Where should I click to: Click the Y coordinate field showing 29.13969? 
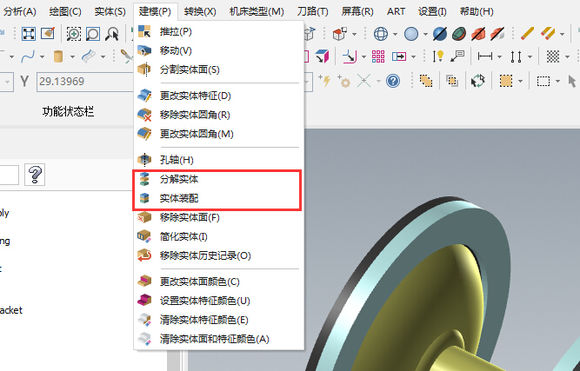click(x=85, y=81)
